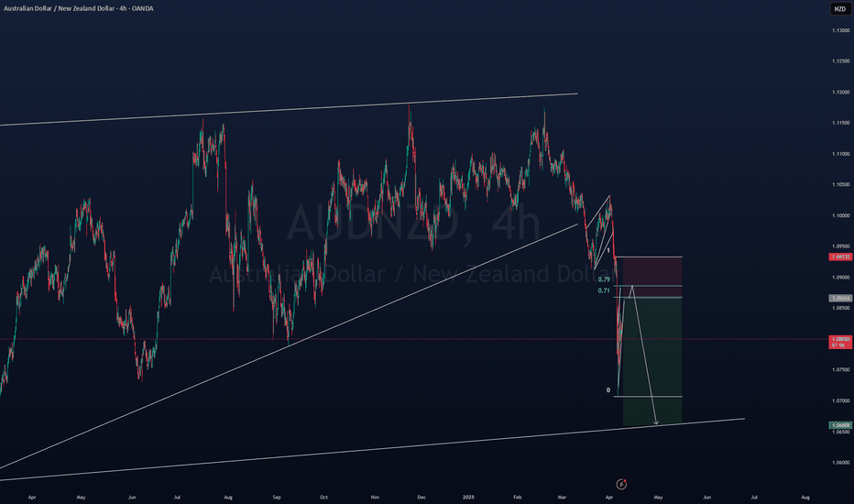Click the Sep label on time axis

[277, 498]
